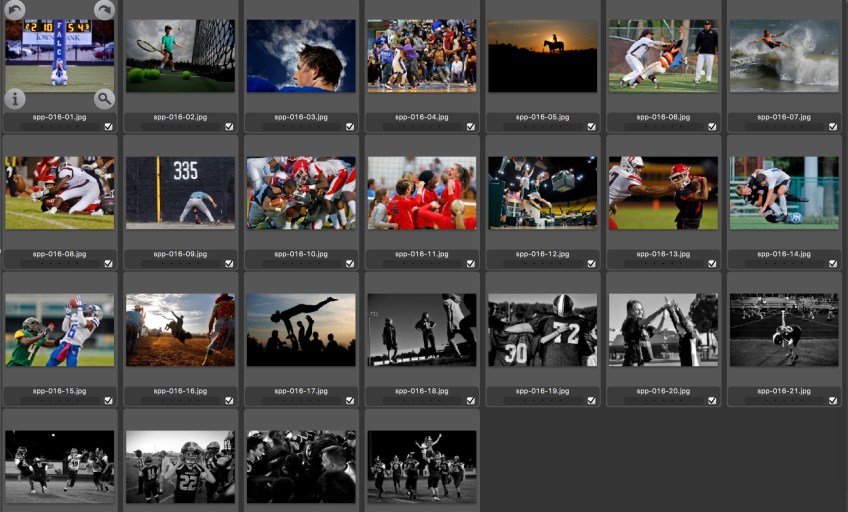
Task: Open the water skier photo spp-016-07.jpg
Action: click(783, 56)
